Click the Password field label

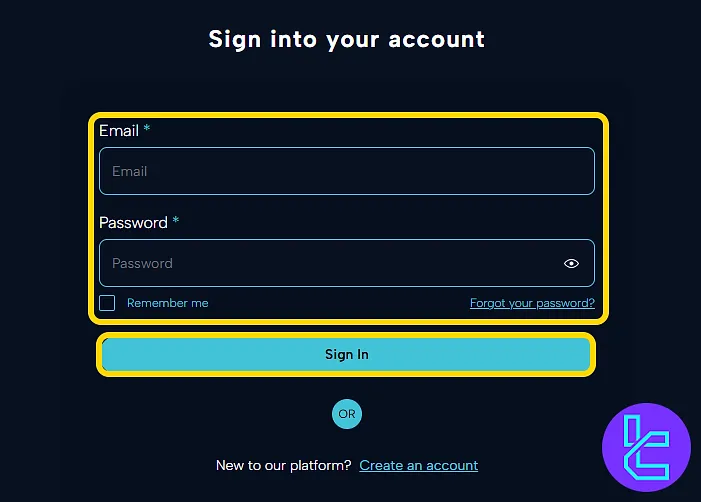click(133, 223)
